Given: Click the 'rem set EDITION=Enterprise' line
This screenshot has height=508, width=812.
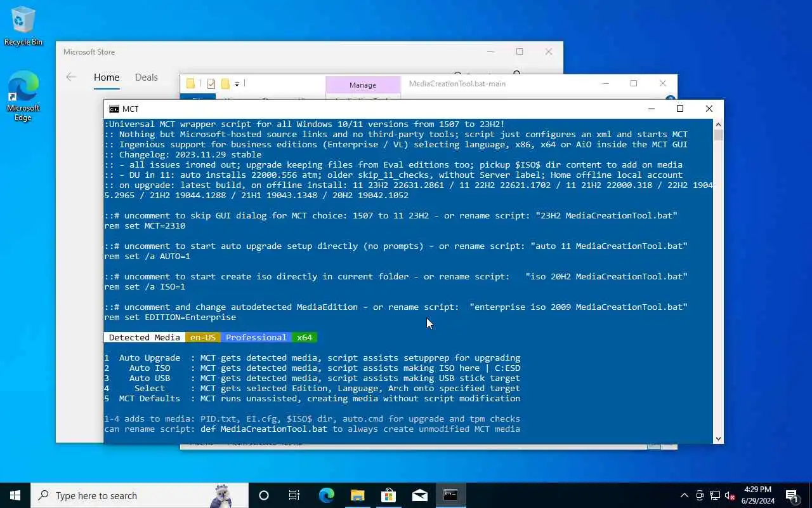Looking at the screenshot, I should point(170,317).
